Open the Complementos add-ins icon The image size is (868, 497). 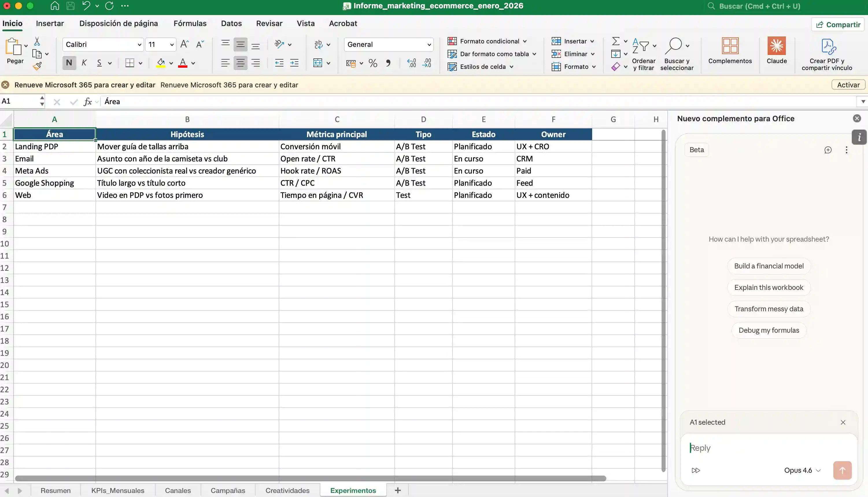pos(730,46)
